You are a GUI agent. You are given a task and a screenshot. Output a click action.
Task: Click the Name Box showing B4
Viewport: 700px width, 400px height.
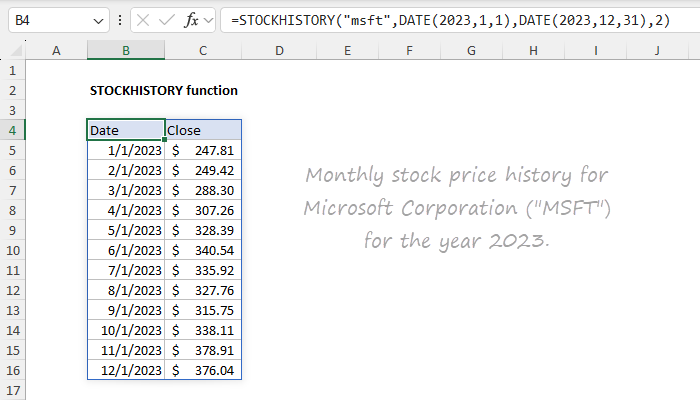click(x=58, y=21)
